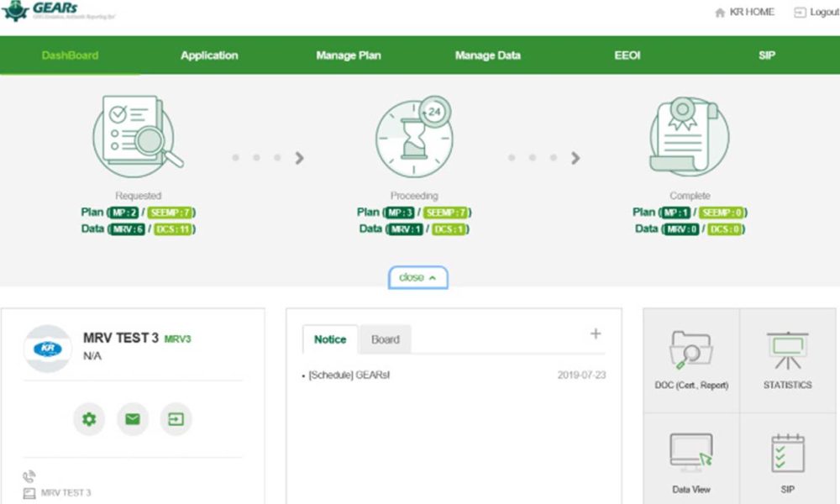Click the profile sign-out arrow icon
Viewport: 840px width, 504px height.
point(176,419)
